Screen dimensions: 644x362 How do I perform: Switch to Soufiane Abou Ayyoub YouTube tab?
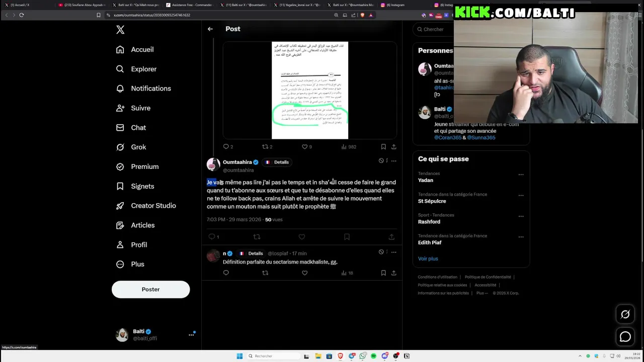(x=82, y=5)
